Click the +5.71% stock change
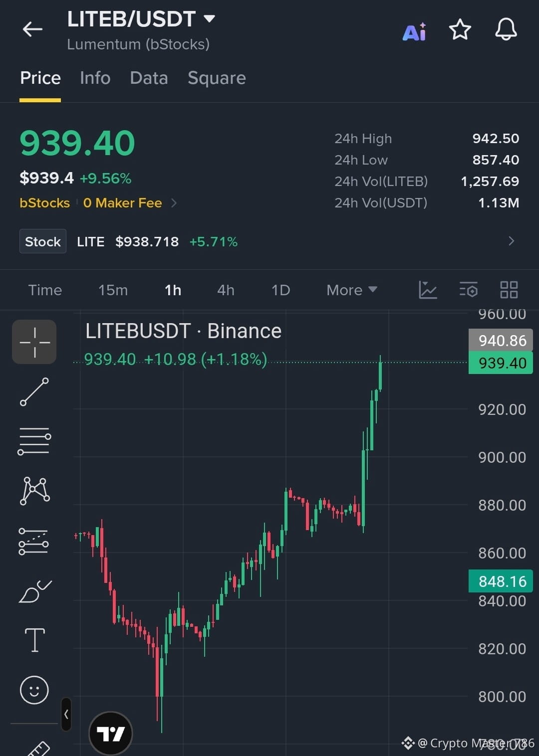The width and height of the screenshot is (539, 756). (x=213, y=242)
